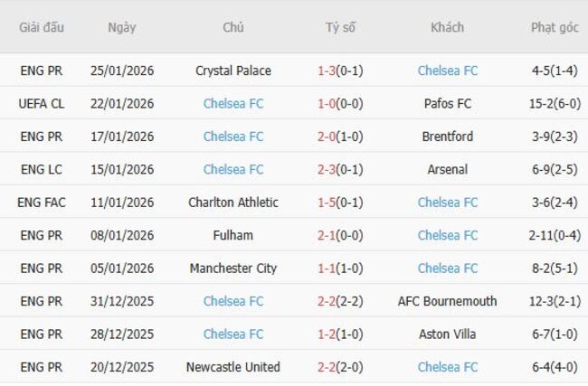Click Chelsea FC in Charlton Athletic row
The height and width of the screenshot is (386, 588).
click(447, 202)
